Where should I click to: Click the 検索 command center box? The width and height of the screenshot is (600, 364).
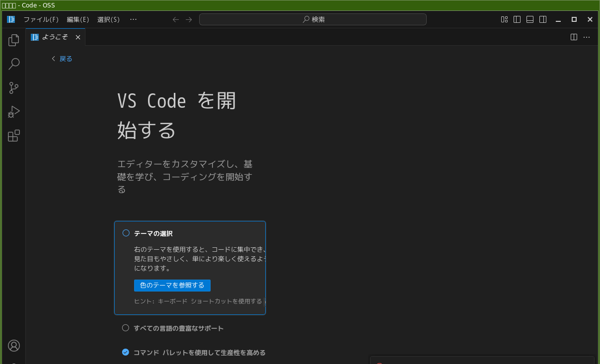tap(313, 19)
